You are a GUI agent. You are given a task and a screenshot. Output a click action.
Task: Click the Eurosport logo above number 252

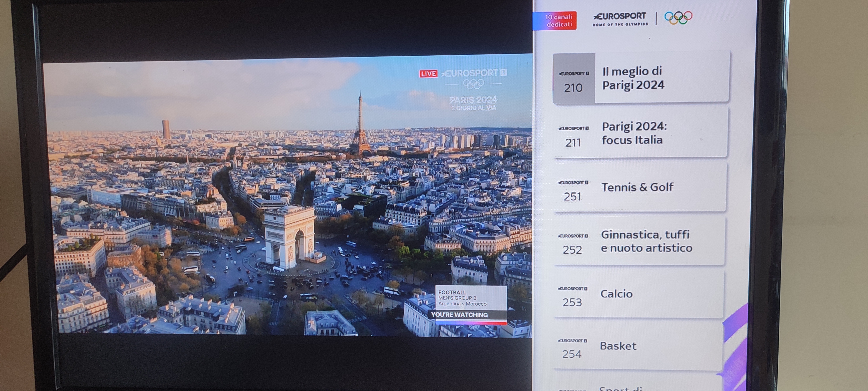tap(573, 236)
